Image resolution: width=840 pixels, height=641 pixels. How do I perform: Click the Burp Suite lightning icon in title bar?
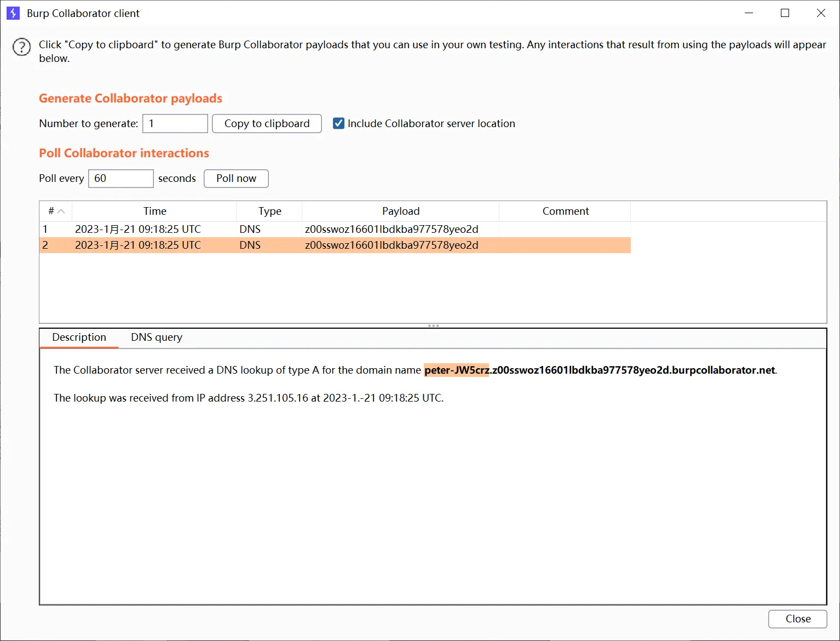point(13,13)
